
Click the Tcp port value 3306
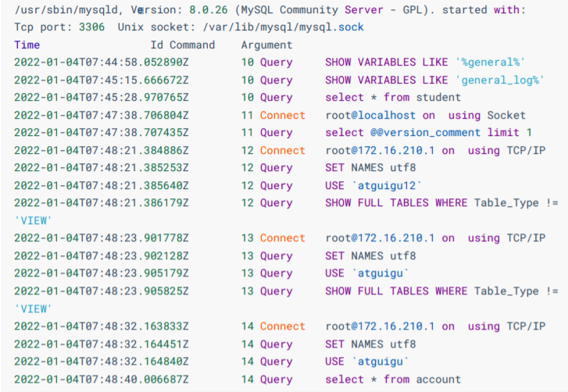click(91, 27)
